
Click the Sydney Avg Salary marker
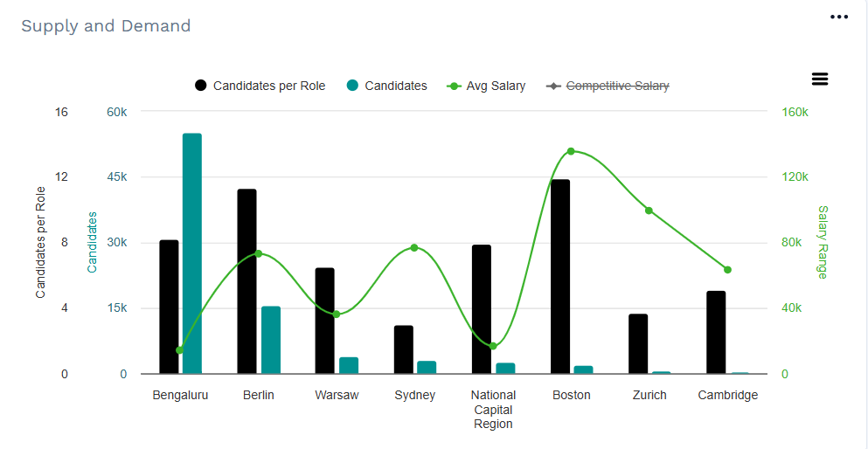414,248
